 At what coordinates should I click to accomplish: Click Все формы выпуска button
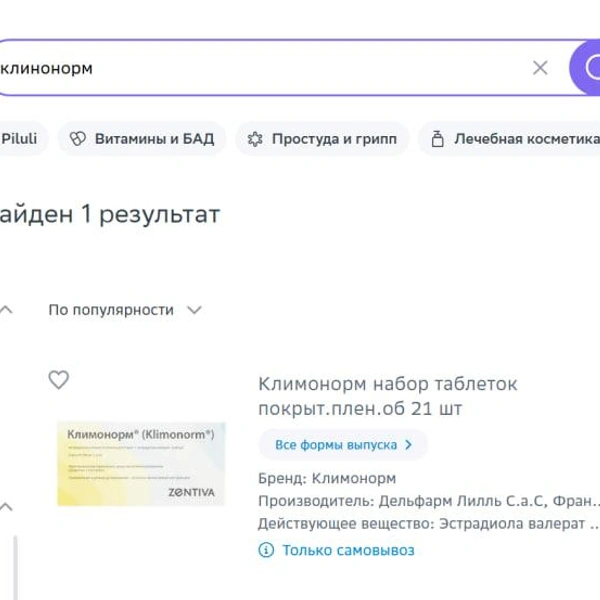coord(343,445)
